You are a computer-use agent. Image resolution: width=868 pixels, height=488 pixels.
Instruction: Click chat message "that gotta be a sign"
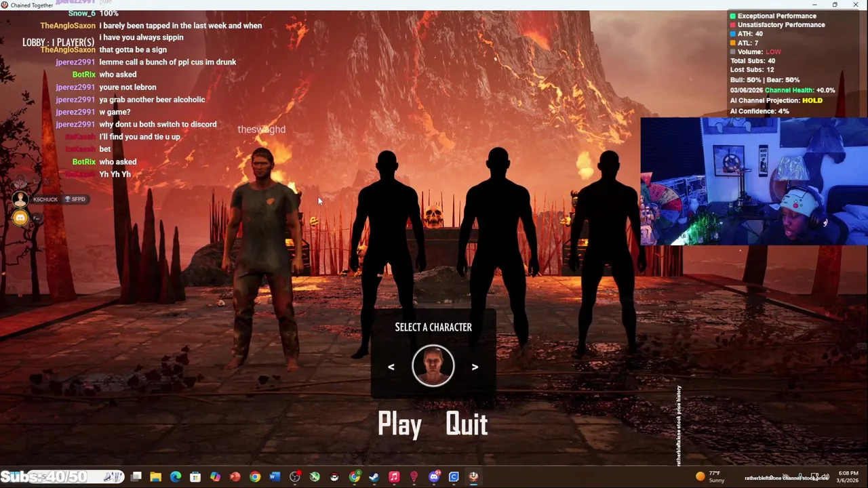tap(133, 50)
